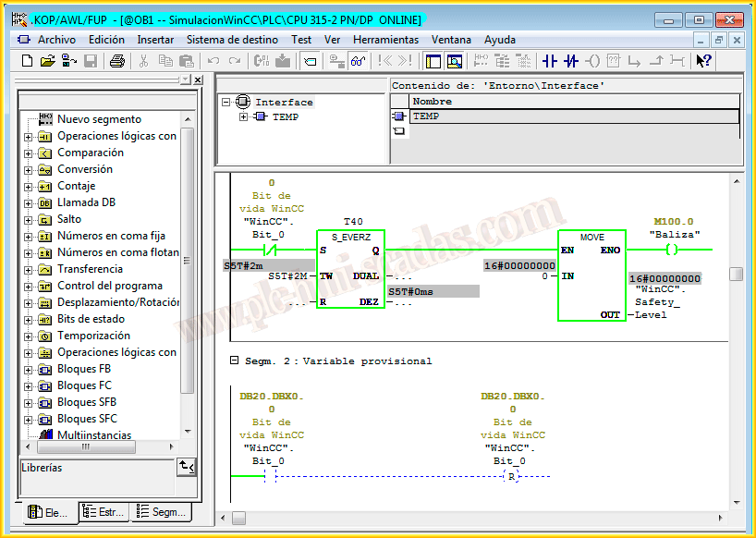Insert a coil from the toolbar
This screenshot has height=538, width=756.
[x=592, y=61]
